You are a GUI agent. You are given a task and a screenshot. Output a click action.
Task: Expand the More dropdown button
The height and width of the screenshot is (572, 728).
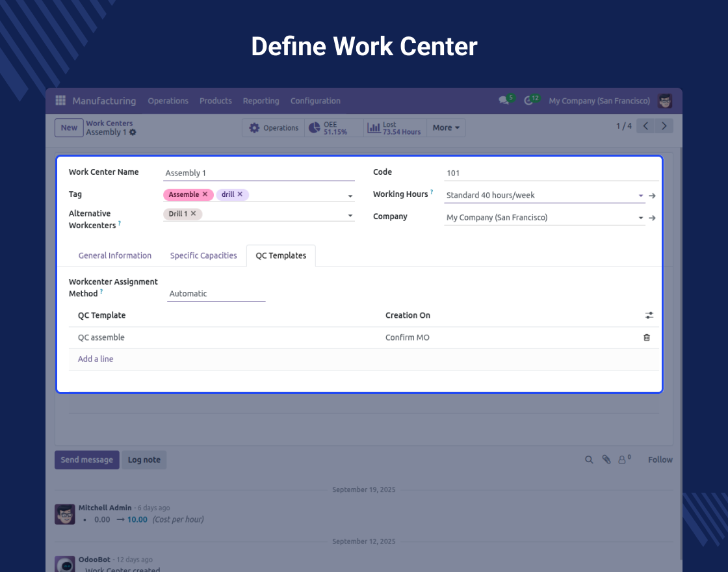coord(446,127)
